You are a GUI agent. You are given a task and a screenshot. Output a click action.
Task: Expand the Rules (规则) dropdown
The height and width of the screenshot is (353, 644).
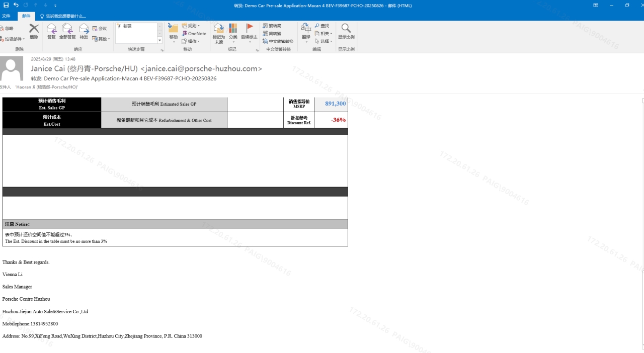coord(191,26)
